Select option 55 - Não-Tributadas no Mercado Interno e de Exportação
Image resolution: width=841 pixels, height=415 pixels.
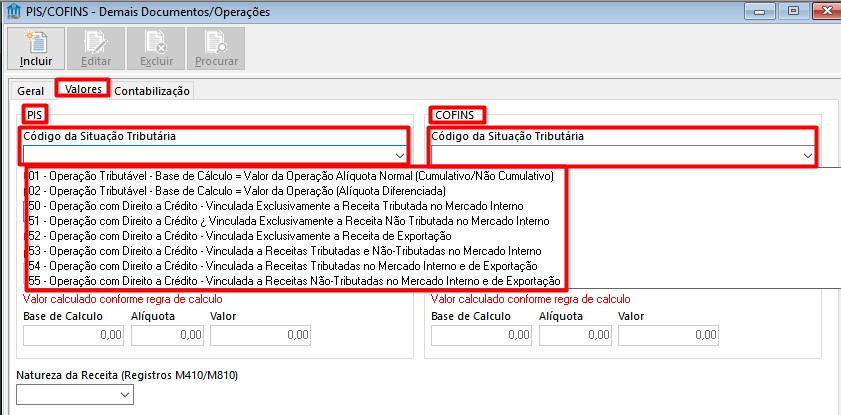point(293,281)
